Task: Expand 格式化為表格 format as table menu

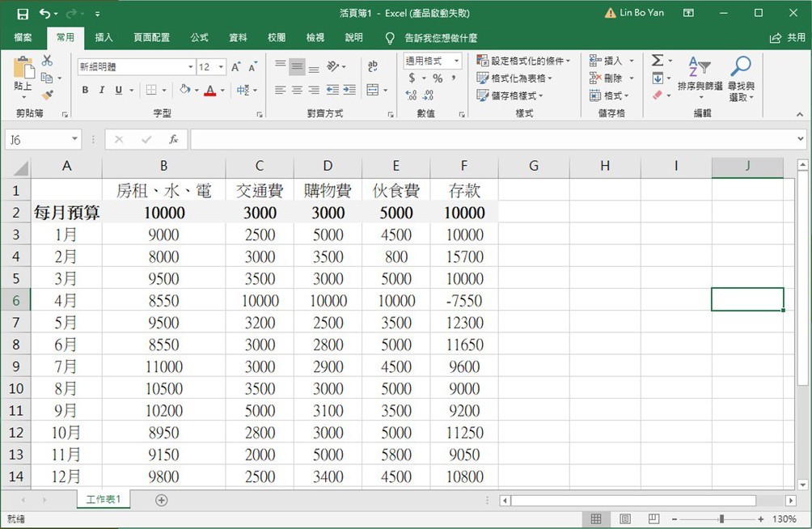Action: pos(514,78)
